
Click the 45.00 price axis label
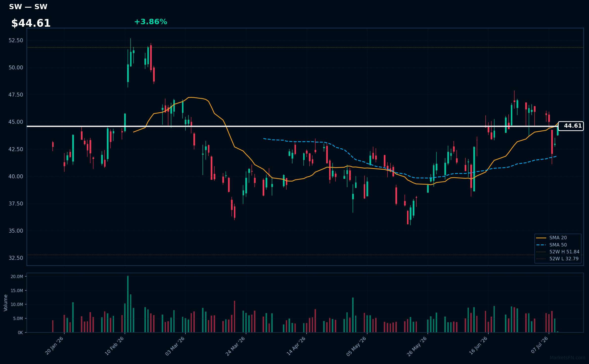point(16,122)
